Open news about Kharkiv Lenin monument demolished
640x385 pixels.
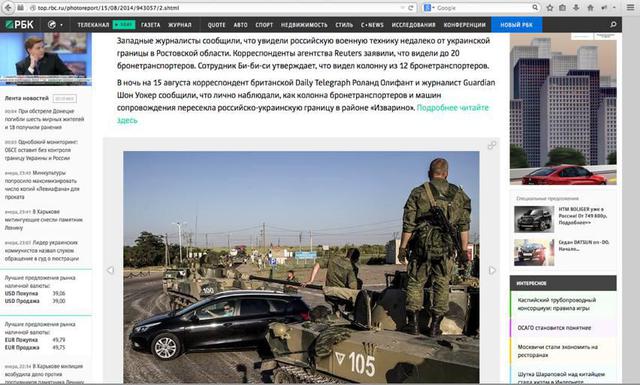(x=44, y=220)
